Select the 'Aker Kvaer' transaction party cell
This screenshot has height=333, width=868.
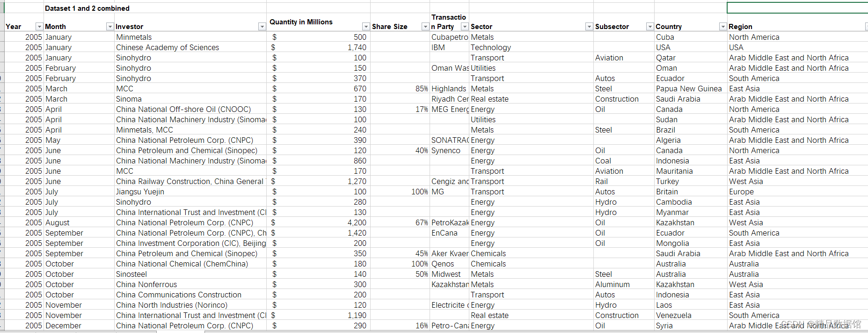point(450,253)
